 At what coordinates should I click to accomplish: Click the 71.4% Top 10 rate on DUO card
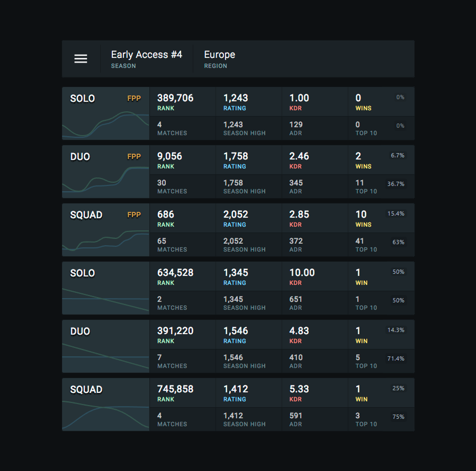coord(397,358)
